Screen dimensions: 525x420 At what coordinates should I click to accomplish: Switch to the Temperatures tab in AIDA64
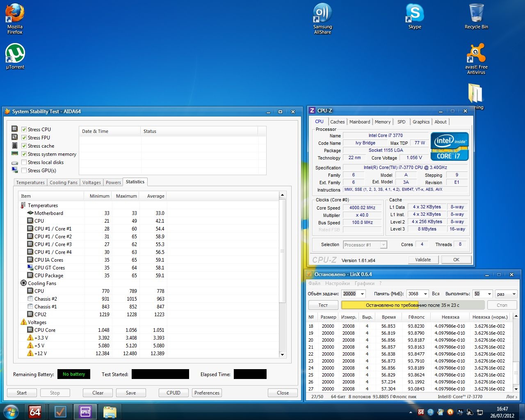(30, 183)
